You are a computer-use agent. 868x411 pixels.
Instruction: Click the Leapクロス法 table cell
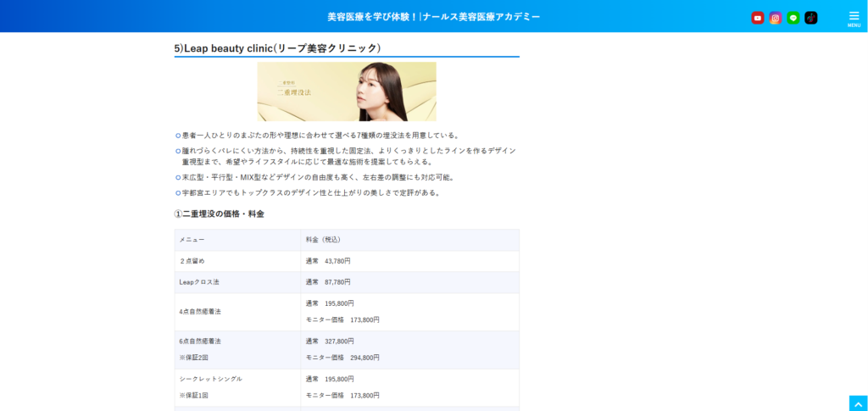click(x=237, y=282)
